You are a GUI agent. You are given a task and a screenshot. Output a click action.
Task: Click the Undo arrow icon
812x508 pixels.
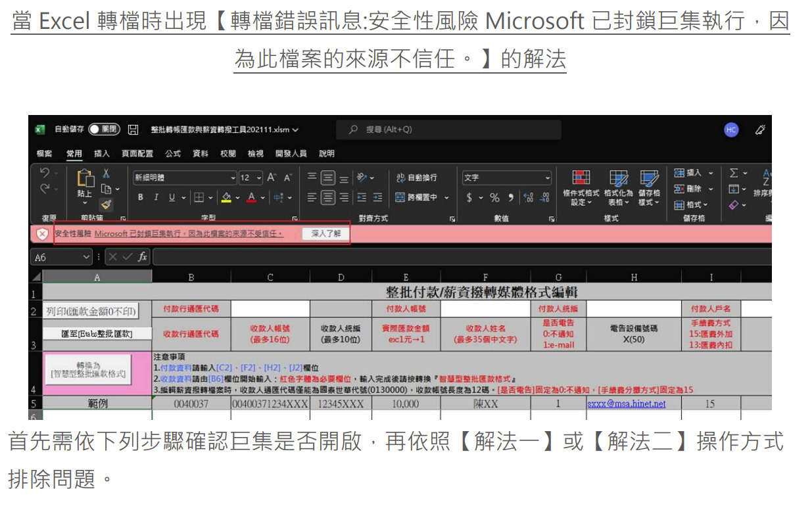coord(45,173)
